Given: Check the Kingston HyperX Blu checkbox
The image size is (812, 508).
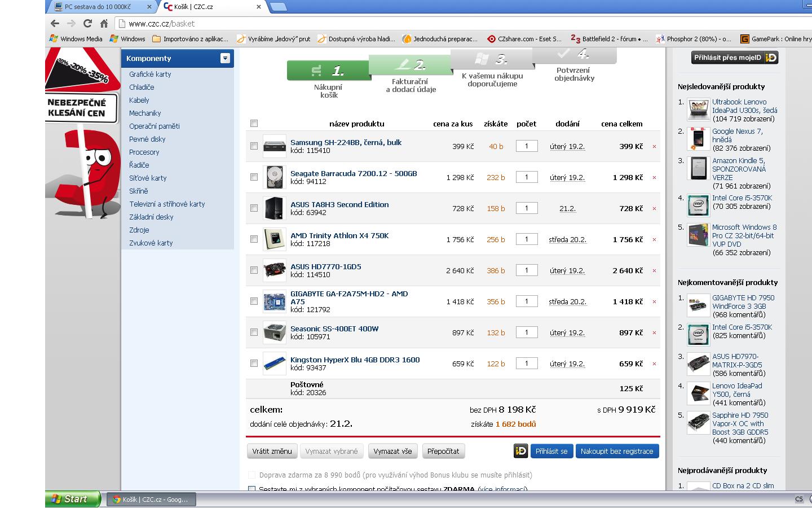Looking at the screenshot, I should [x=254, y=364].
